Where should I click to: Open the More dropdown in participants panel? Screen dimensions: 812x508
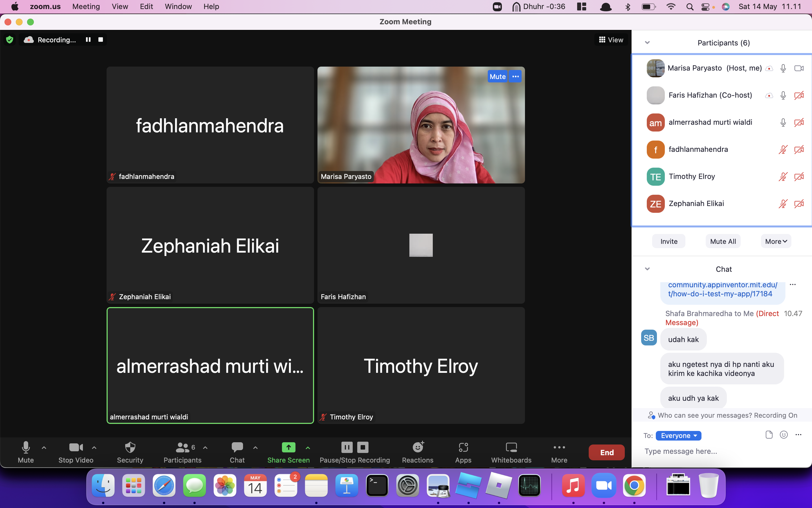[x=776, y=241]
